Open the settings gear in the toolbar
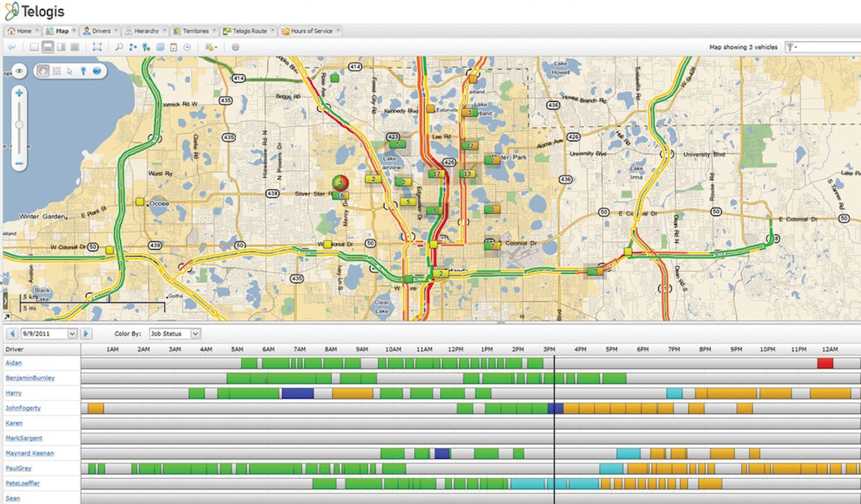This screenshot has height=504, width=861. click(235, 47)
